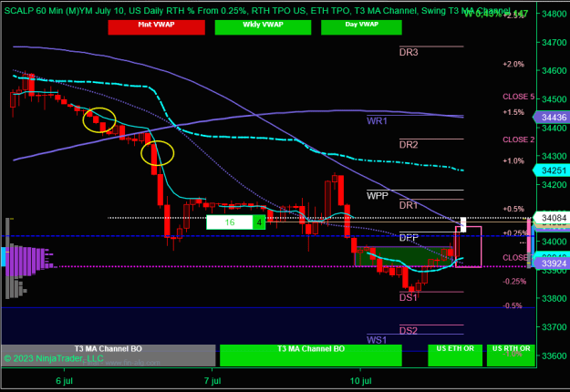570x392 pixels.
Task: Select the 34251 cyan price marker
Action: pyautogui.click(x=552, y=170)
